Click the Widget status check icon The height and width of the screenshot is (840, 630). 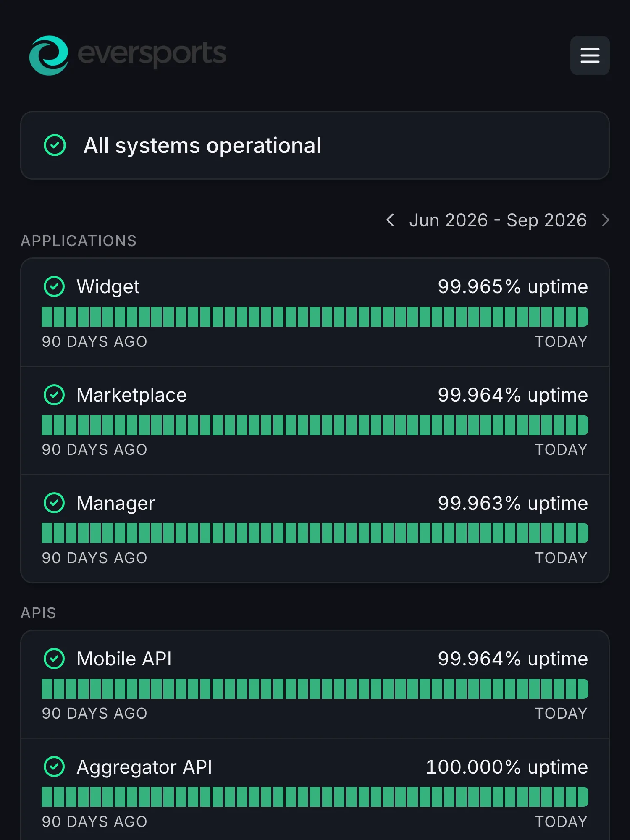point(54,286)
